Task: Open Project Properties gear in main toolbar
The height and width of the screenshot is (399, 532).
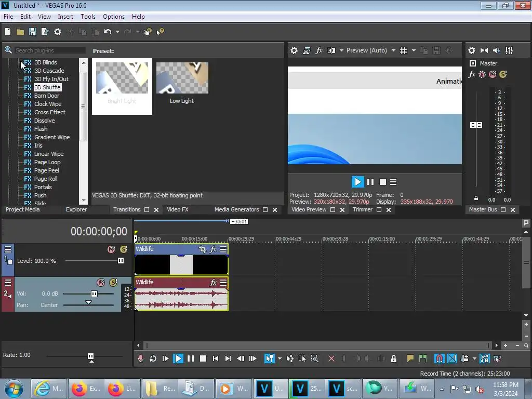Action: (x=58, y=32)
